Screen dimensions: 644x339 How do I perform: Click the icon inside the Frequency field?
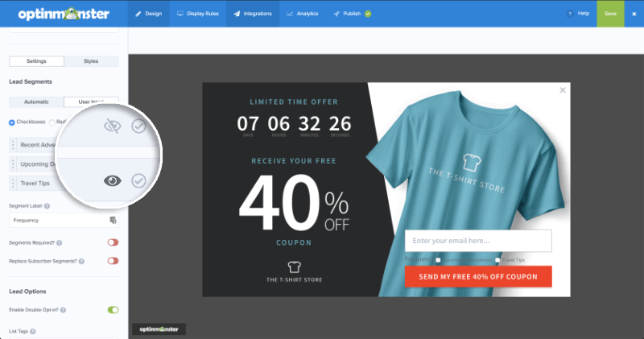pyautogui.click(x=113, y=221)
